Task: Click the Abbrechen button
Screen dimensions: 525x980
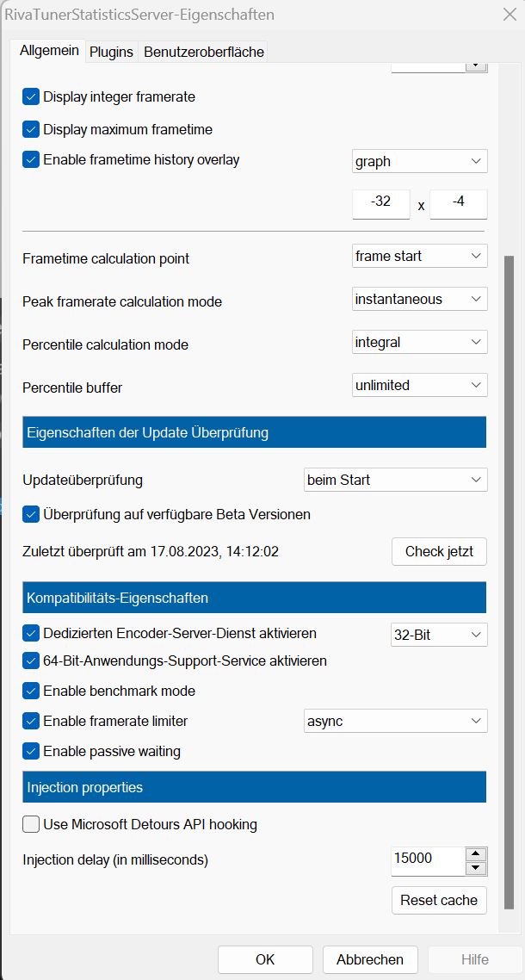Action: 370,959
